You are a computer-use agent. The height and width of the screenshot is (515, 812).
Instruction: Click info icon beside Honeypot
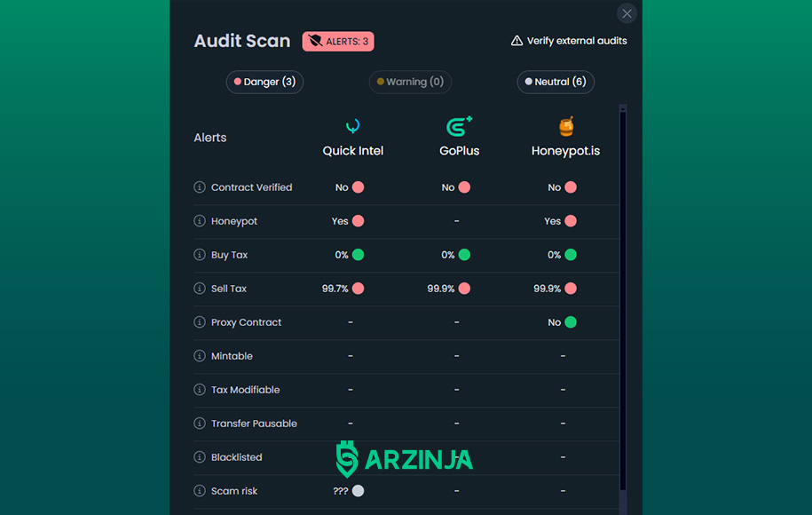click(200, 221)
